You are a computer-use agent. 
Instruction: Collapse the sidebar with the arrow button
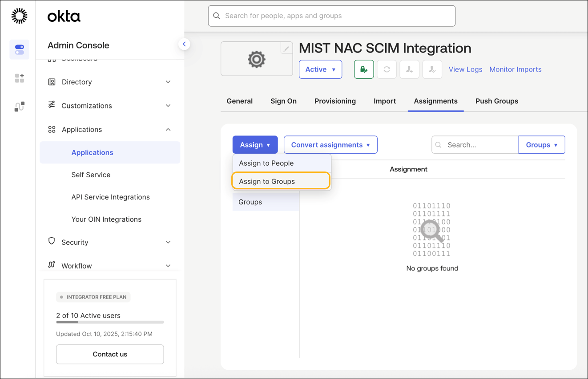184,44
